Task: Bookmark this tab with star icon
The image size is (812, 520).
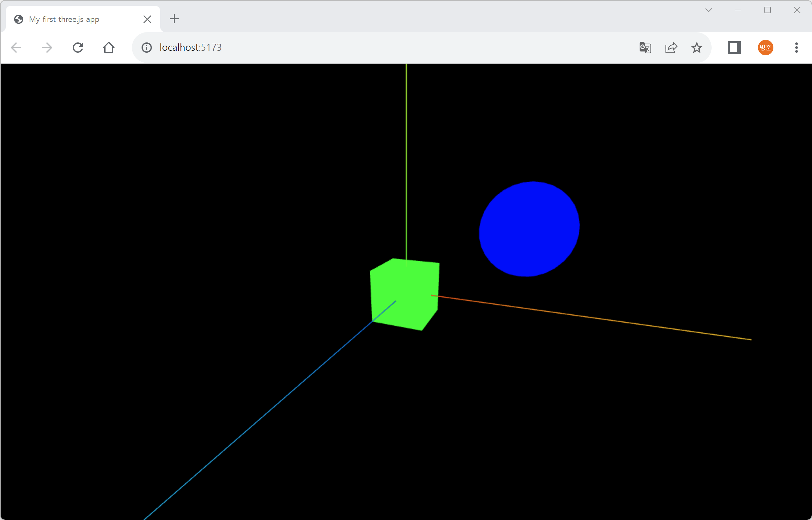Action: click(x=697, y=48)
